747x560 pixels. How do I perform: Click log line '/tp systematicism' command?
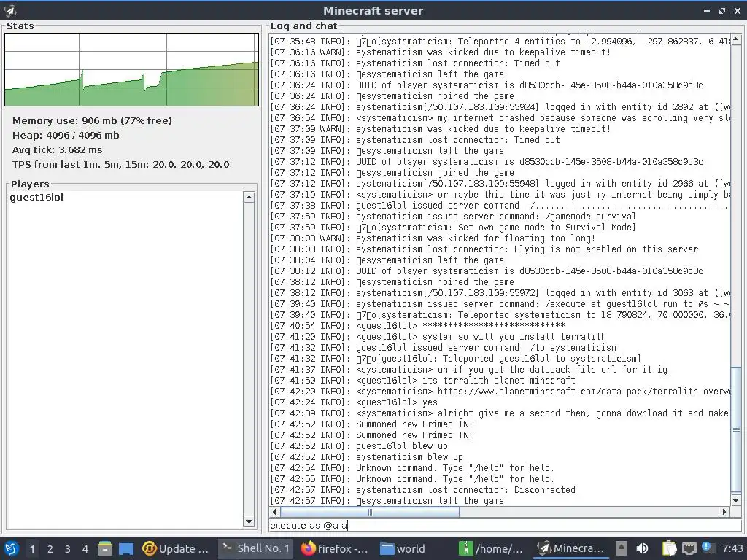point(443,348)
